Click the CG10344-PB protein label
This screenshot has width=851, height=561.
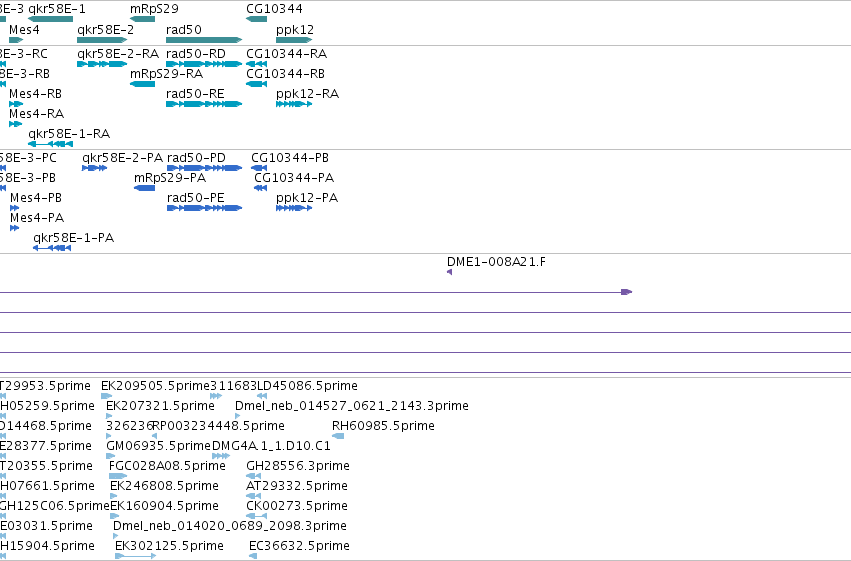coord(290,158)
